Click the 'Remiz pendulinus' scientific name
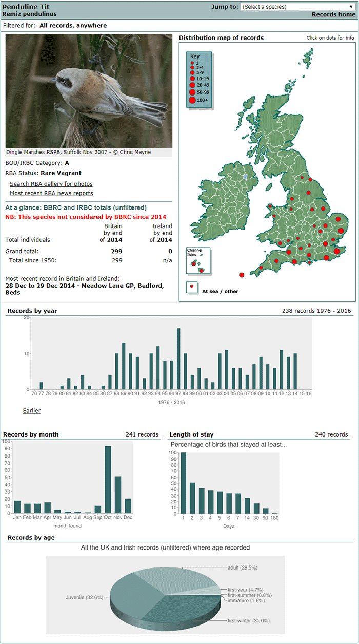The height and width of the screenshot is (644, 359). pyautogui.click(x=29, y=14)
